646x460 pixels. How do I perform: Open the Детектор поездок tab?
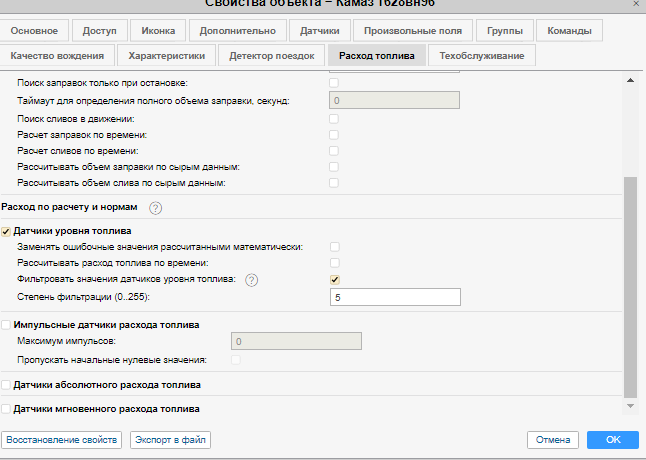(272, 56)
